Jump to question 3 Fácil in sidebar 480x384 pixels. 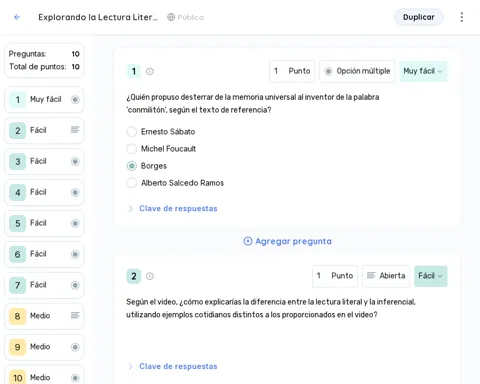pyautogui.click(x=44, y=162)
